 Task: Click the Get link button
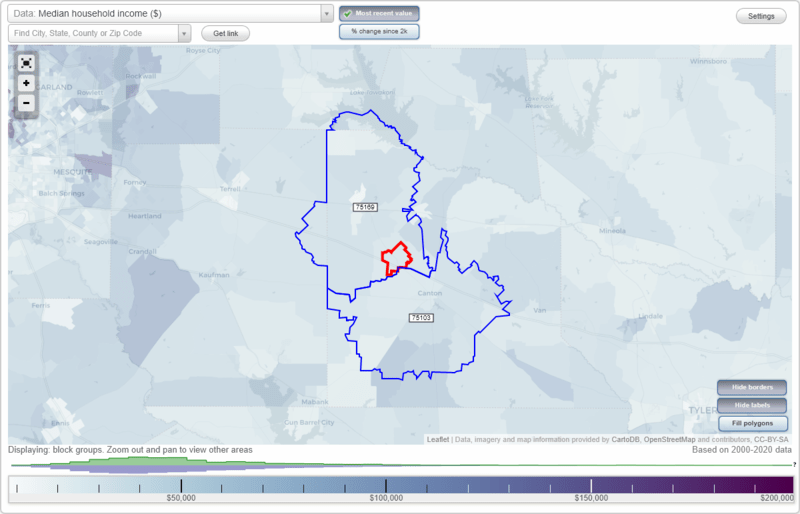[226, 34]
